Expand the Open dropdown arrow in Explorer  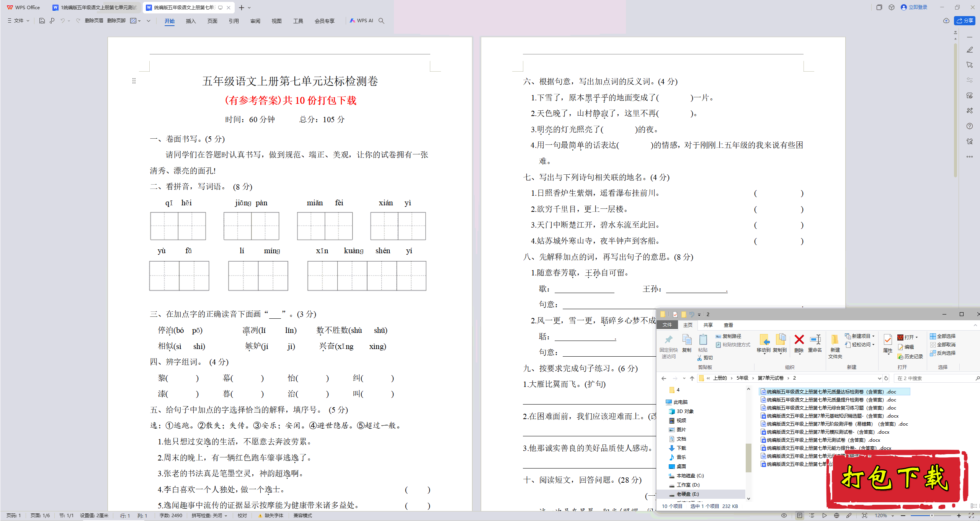pyautogui.click(x=917, y=337)
